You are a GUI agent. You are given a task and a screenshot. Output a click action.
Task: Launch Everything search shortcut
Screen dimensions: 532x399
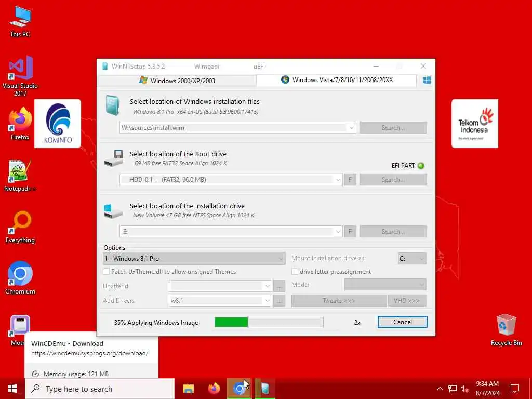pos(20,227)
